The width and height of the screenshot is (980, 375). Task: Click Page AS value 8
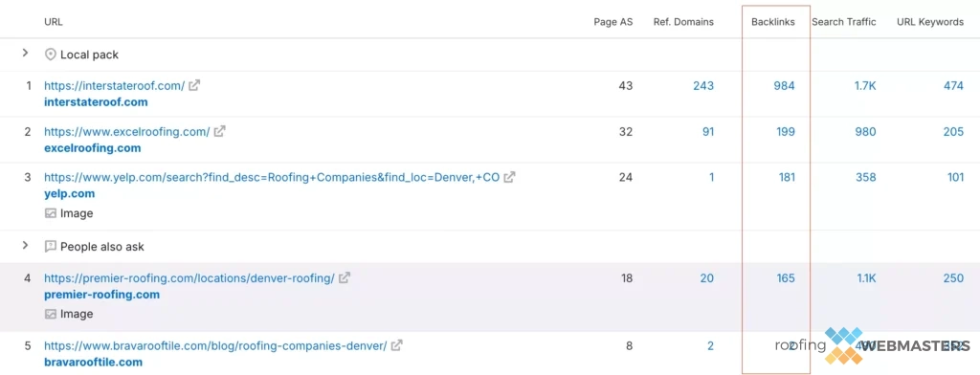pyautogui.click(x=630, y=345)
